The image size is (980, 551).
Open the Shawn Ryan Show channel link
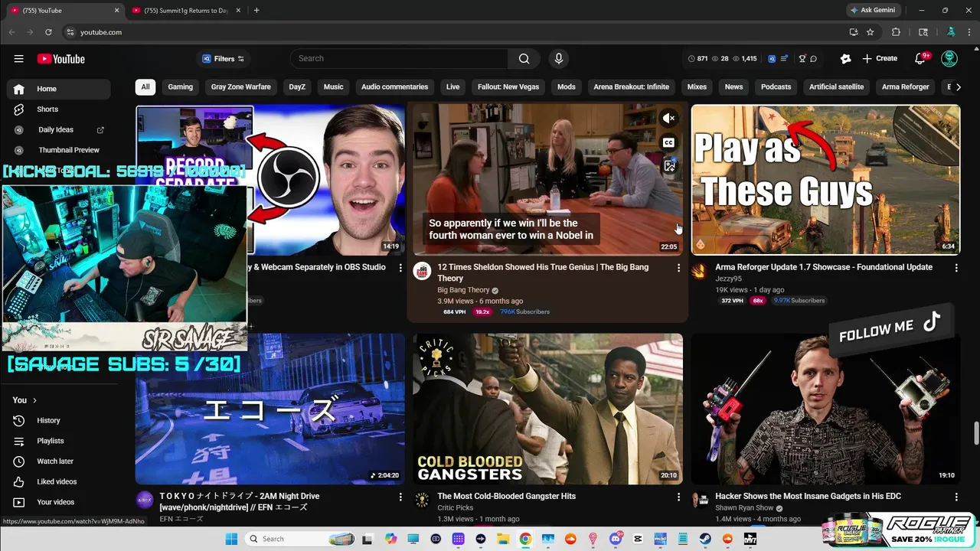(744, 507)
